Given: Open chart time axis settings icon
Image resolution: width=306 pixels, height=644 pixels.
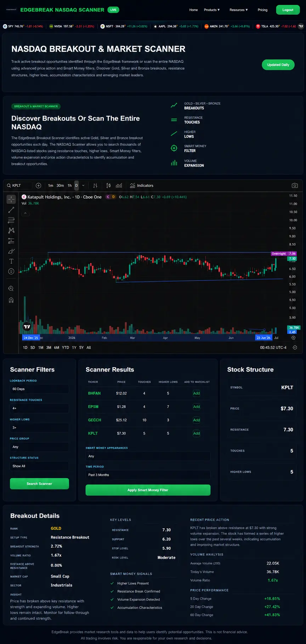Looking at the screenshot, I should pos(294,338).
